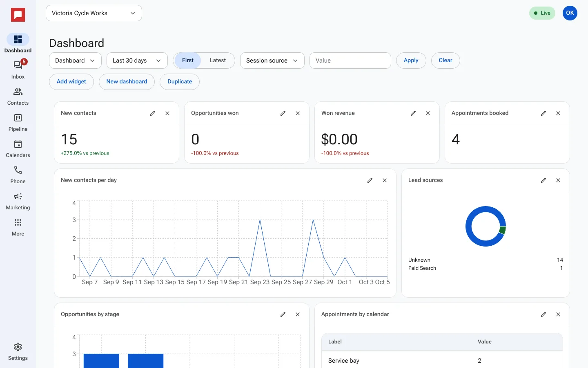This screenshot has width=588, height=368.
Task: Open the Phone section
Action: tap(18, 174)
